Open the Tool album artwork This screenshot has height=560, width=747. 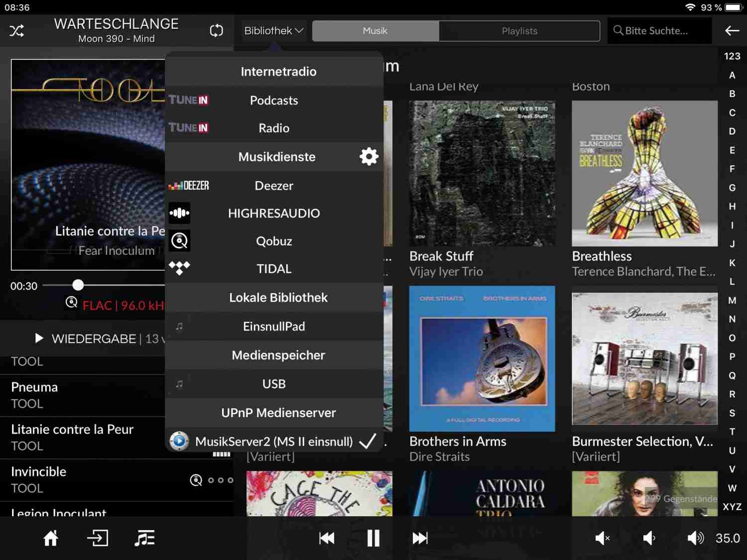(88, 165)
